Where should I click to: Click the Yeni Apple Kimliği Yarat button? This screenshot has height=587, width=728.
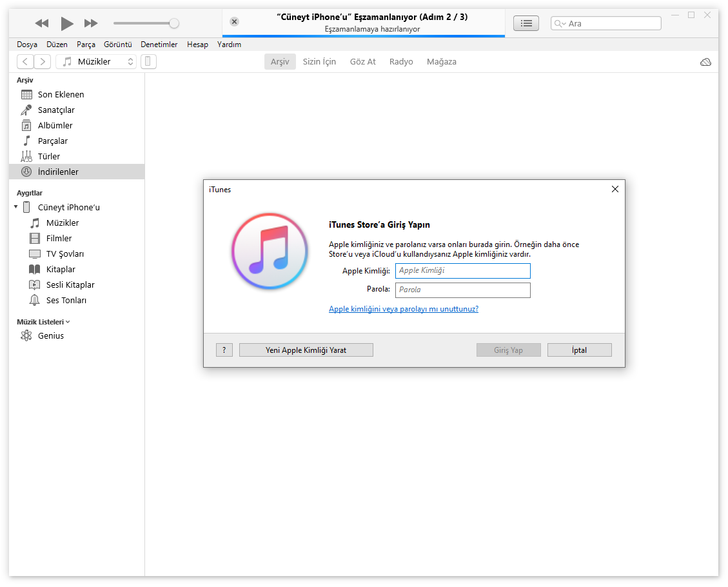(306, 350)
